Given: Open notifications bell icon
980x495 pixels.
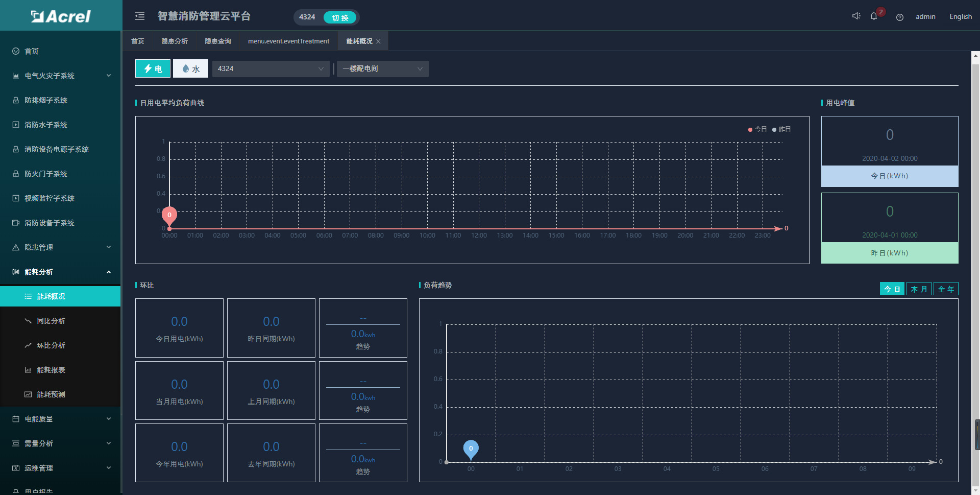Looking at the screenshot, I should point(874,16).
